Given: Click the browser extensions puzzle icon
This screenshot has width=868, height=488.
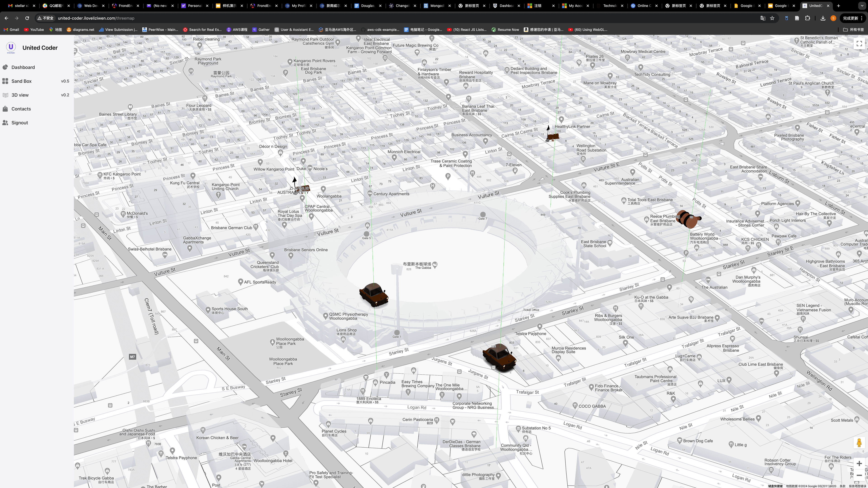Looking at the screenshot, I should pos(807,18).
